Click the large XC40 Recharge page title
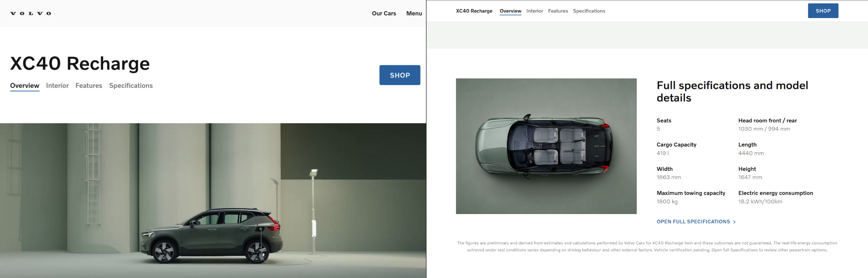This screenshot has width=868, height=278. 80,64
